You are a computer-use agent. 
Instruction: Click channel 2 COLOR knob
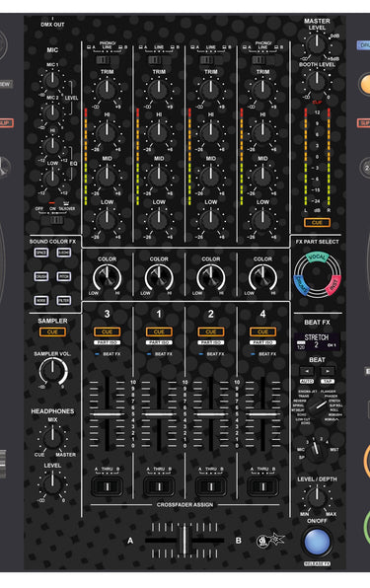click(211, 278)
